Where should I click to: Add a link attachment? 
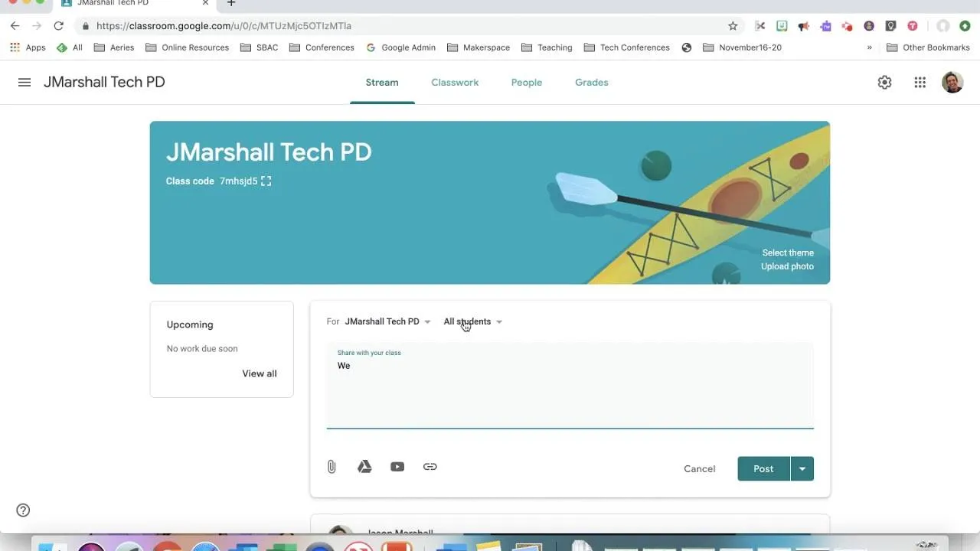click(x=430, y=467)
